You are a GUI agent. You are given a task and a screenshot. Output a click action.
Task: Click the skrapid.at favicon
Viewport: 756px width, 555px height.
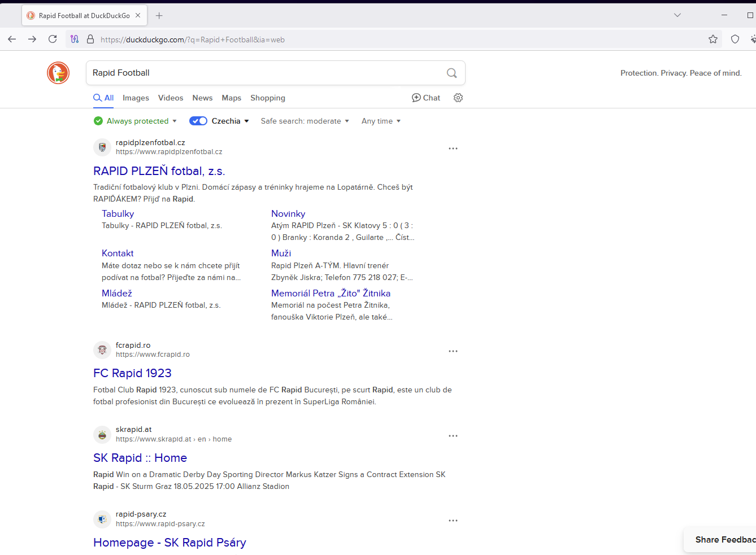pos(102,435)
